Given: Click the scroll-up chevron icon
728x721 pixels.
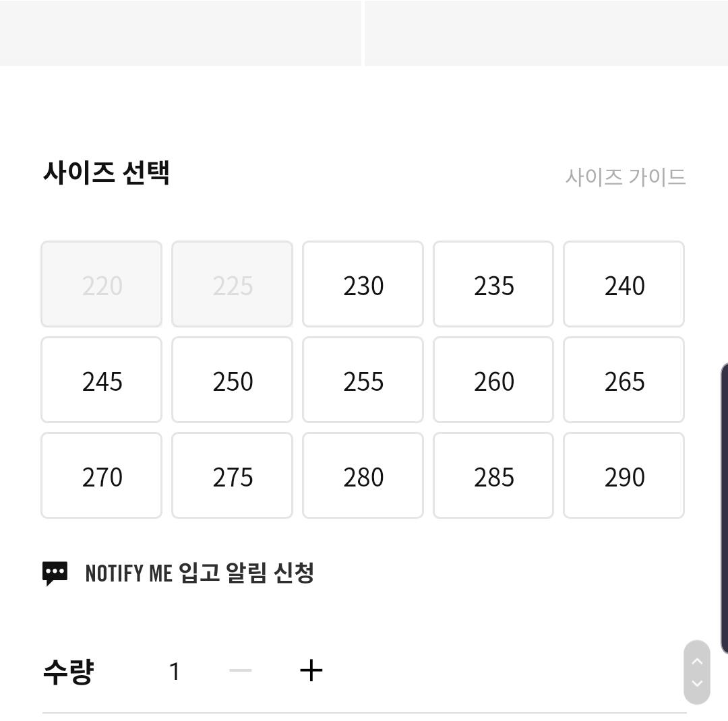Looking at the screenshot, I should [x=697, y=661].
